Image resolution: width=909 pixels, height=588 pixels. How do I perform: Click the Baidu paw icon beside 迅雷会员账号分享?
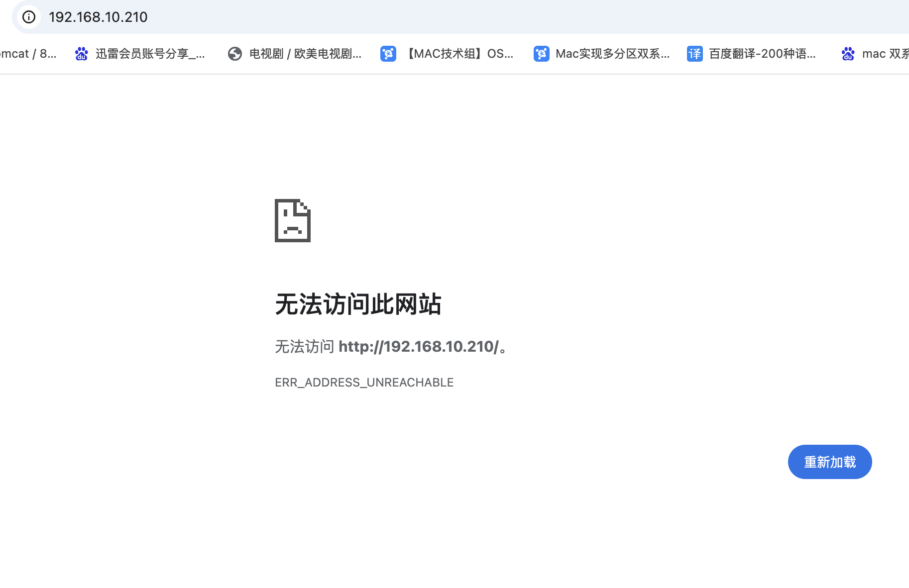coord(82,54)
